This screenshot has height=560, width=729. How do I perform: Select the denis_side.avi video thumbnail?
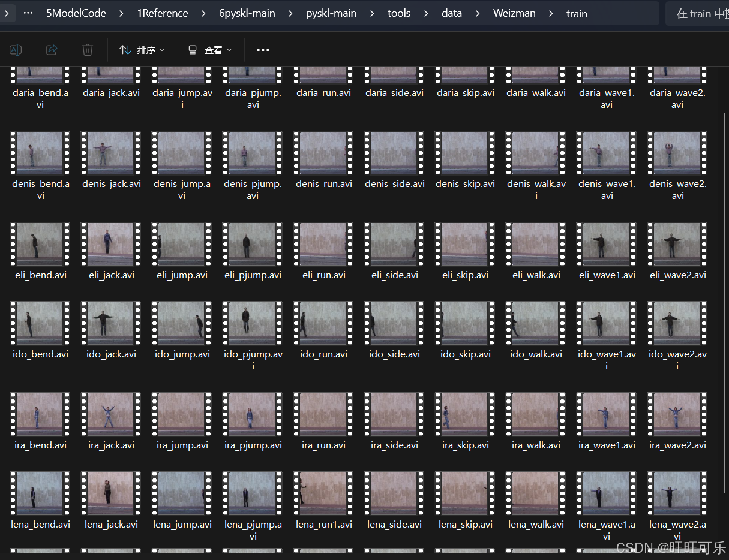coord(394,153)
